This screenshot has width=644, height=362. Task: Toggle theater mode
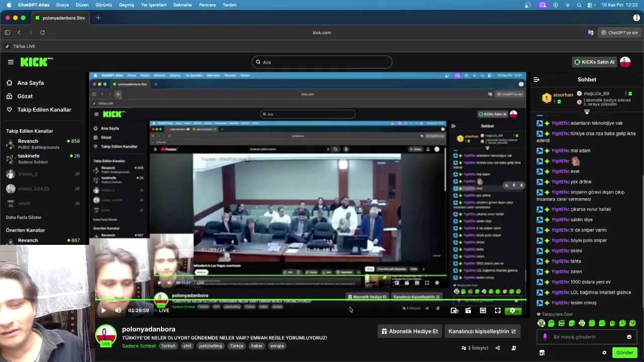[482, 310]
